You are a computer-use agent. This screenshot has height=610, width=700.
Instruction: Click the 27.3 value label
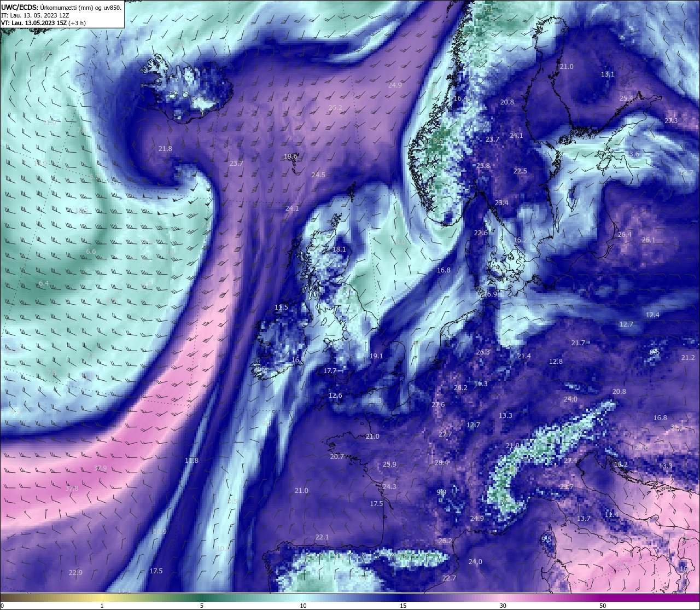coord(671,121)
